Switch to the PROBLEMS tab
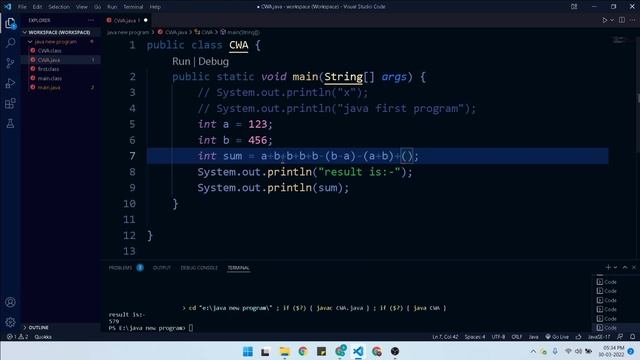 (120, 268)
